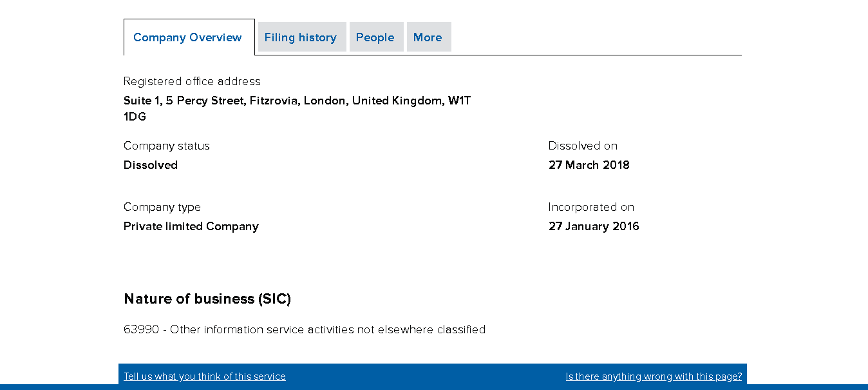Viewport: 868px width, 390px height.
Task: Select the More tab
Action: coord(428,37)
